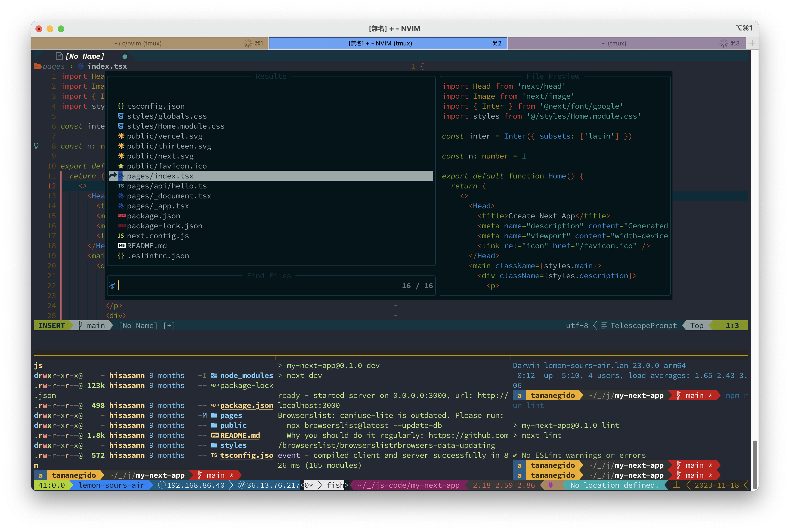Click the TS icon beside pages/api/hello.ts
Screen dimensions: 790x532
pos(121,186)
